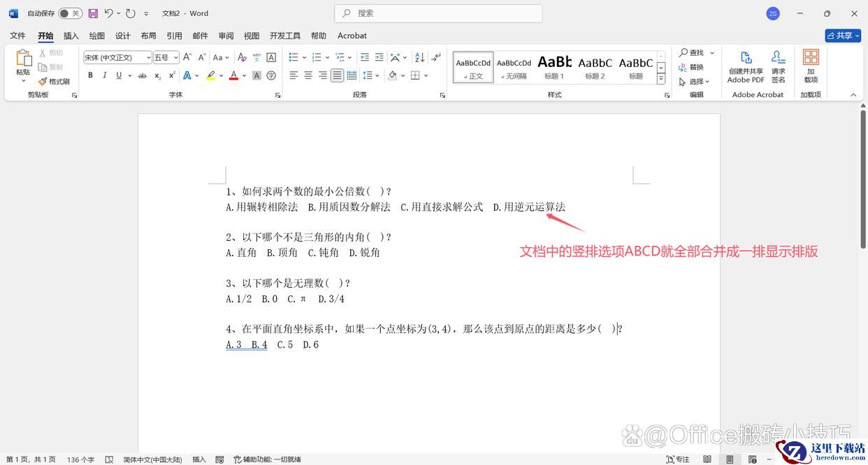Apply yellow text highlight color
Viewport: 868px width, 465px height.
pyautogui.click(x=210, y=75)
